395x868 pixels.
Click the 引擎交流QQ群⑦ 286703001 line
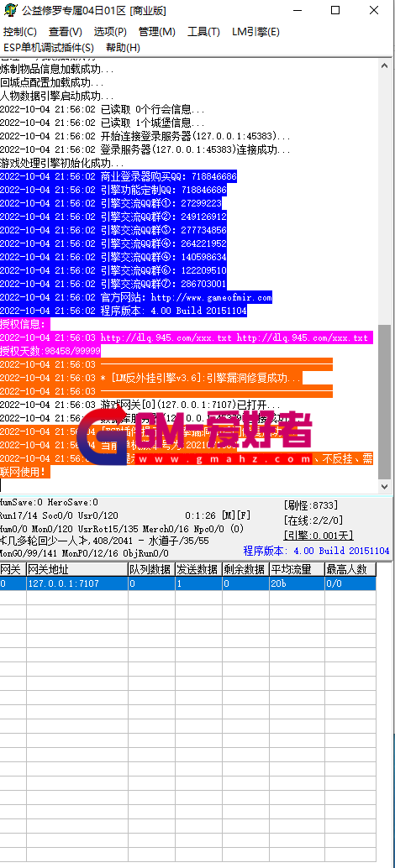(113, 284)
